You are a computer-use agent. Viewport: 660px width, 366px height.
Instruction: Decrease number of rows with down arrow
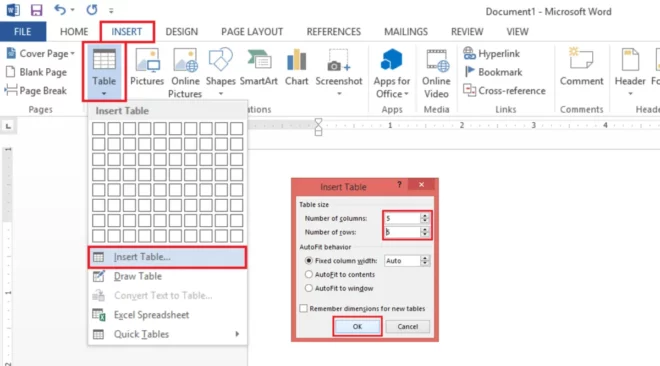425,235
